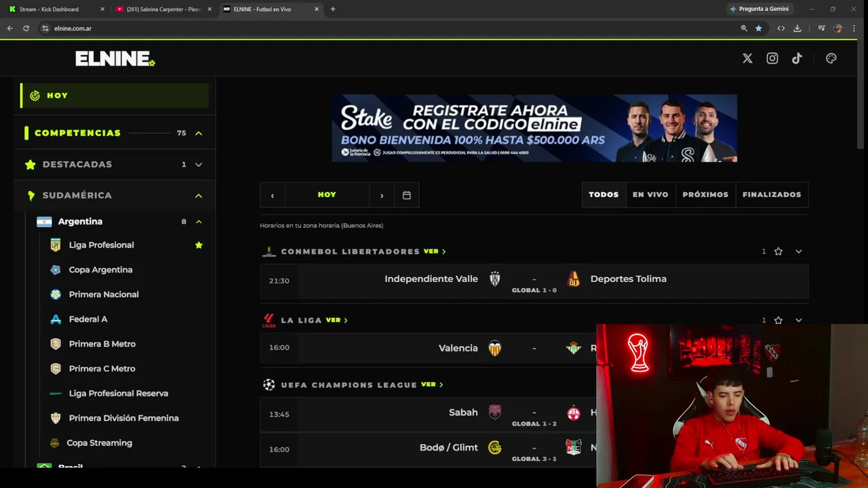This screenshot has height=488, width=868.
Task: Show only EN VIVO matches
Action: (650, 195)
